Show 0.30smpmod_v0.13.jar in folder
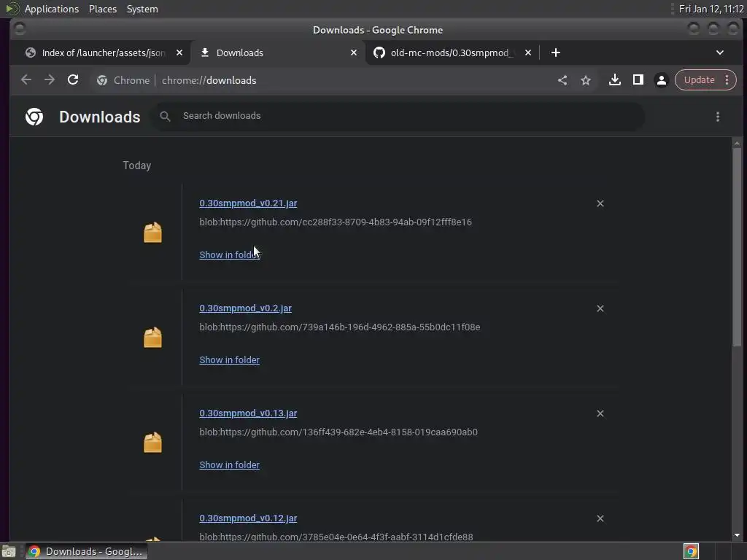This screenshot has height=560, width=747. (229, 464)
